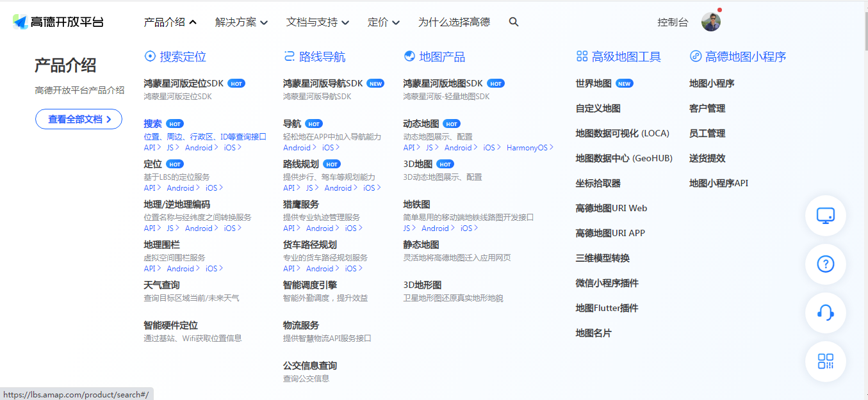Open 为什么选择高德 menu item
The width and height of the screenshot is (868, 400).
click(x=454, y=22)
